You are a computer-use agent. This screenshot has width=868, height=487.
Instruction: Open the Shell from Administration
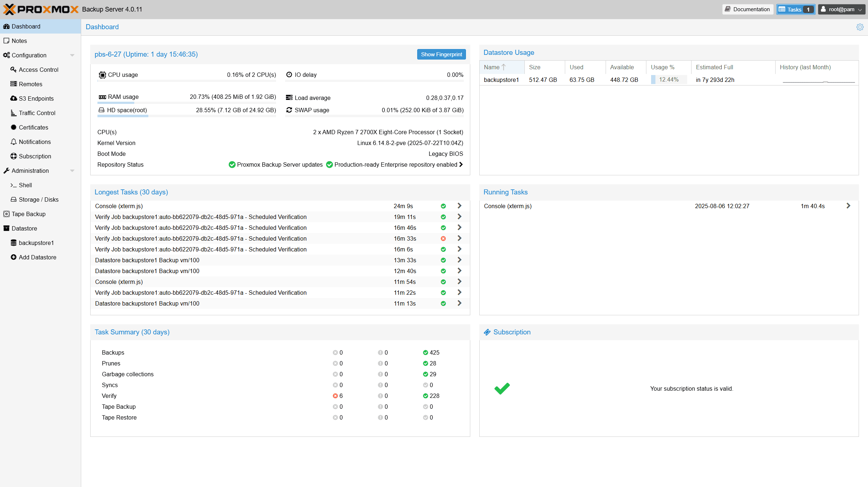click(x=25, y=185)
